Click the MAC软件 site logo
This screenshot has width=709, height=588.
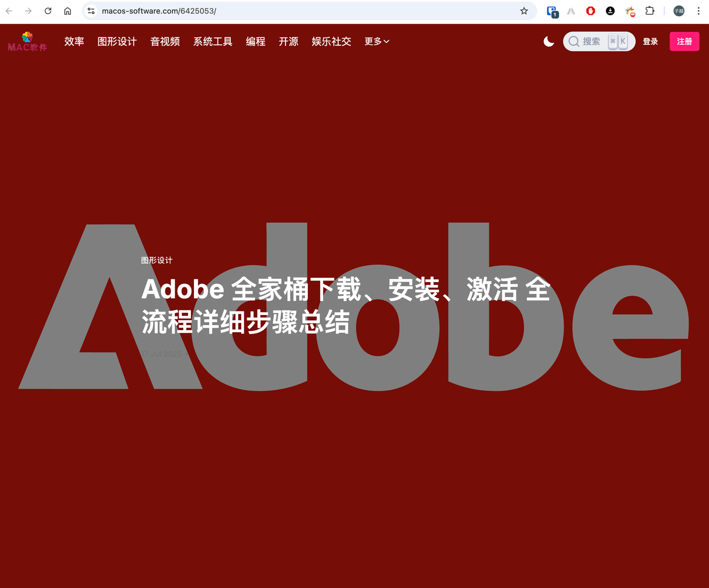click(x=27, y=42)
